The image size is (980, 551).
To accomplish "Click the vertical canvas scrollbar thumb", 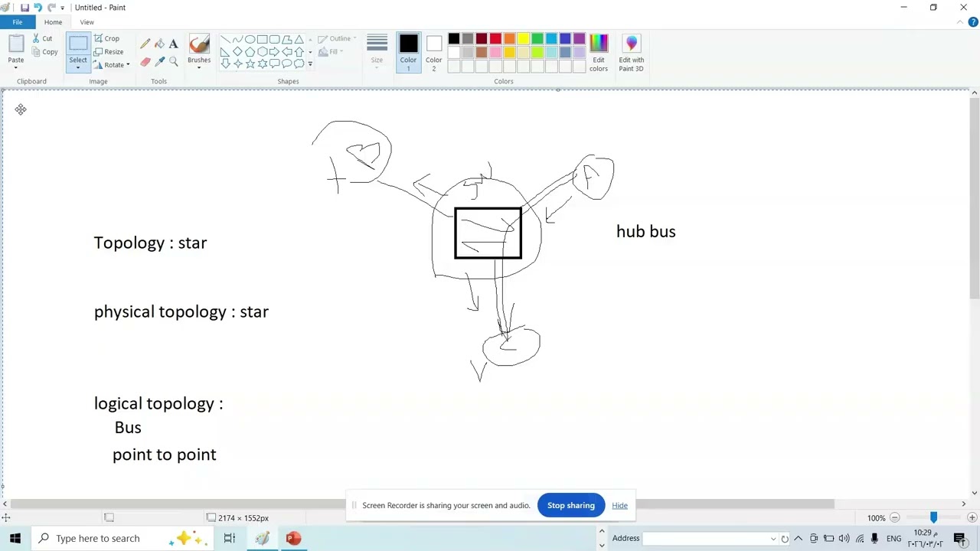I will coord(974,199).
